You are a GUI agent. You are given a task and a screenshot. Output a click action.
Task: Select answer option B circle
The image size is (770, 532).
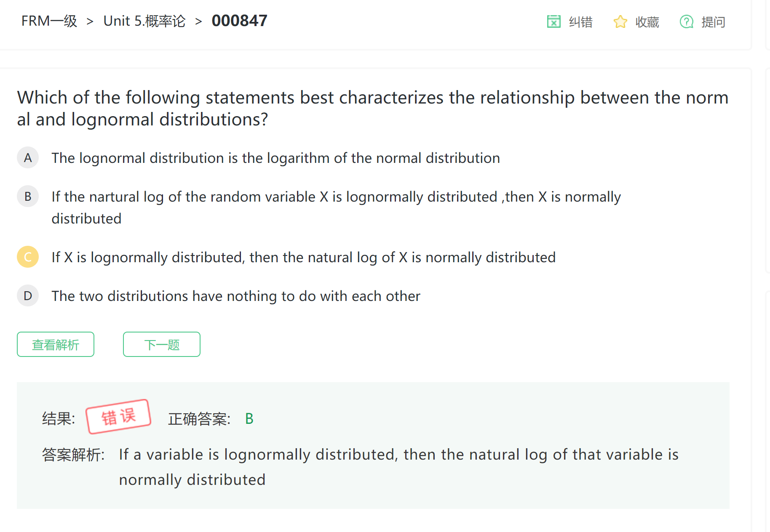point(28,197)
